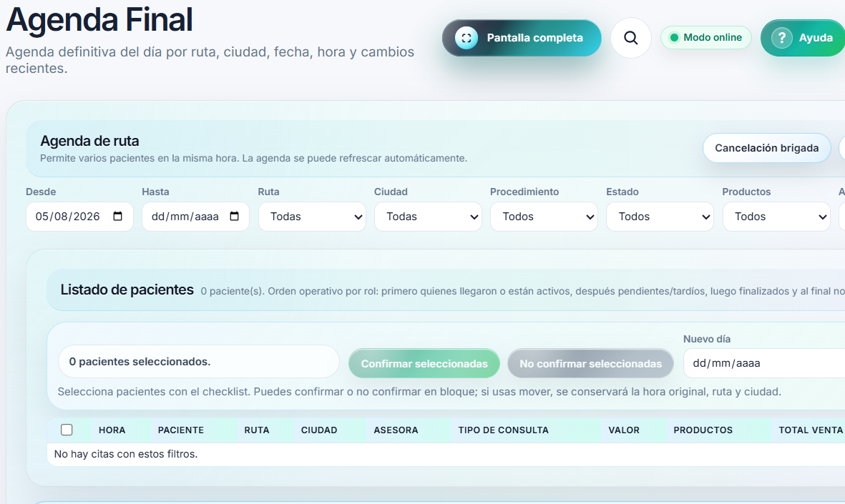Click 'No hay citas con estos filtros.' row
Image resolution: width=845 pixels, height=504 pixels.
point(446,455)
